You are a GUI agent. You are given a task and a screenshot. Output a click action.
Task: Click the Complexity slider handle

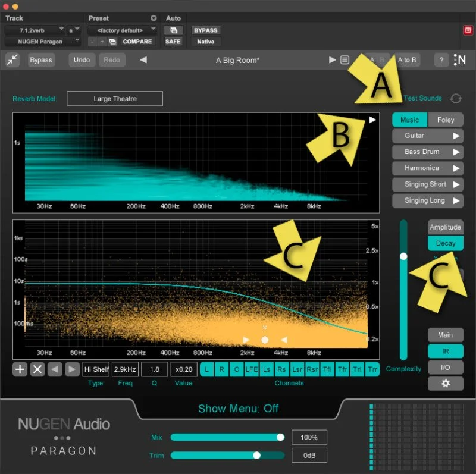[403, 256]
